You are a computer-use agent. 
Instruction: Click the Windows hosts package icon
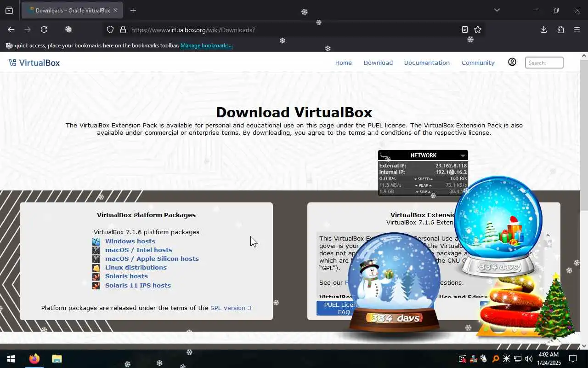coord(96,241)
